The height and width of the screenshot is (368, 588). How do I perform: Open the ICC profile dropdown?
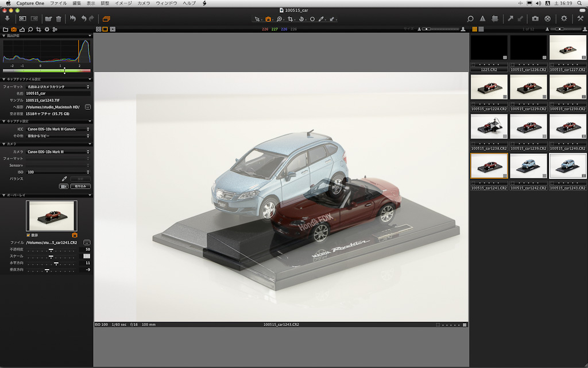[x=57, y=129]
